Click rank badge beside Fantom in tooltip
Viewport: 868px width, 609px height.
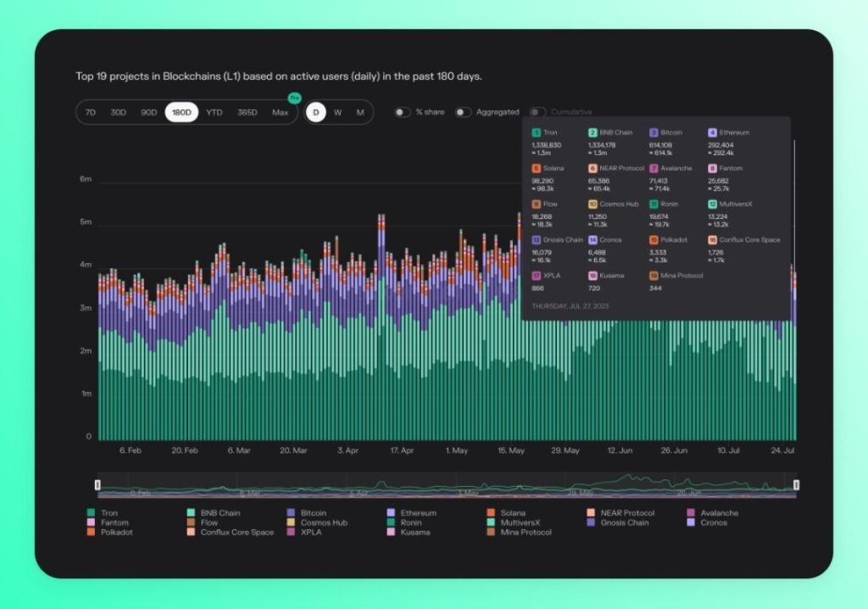pyautogui.click(x=712, y=169)
